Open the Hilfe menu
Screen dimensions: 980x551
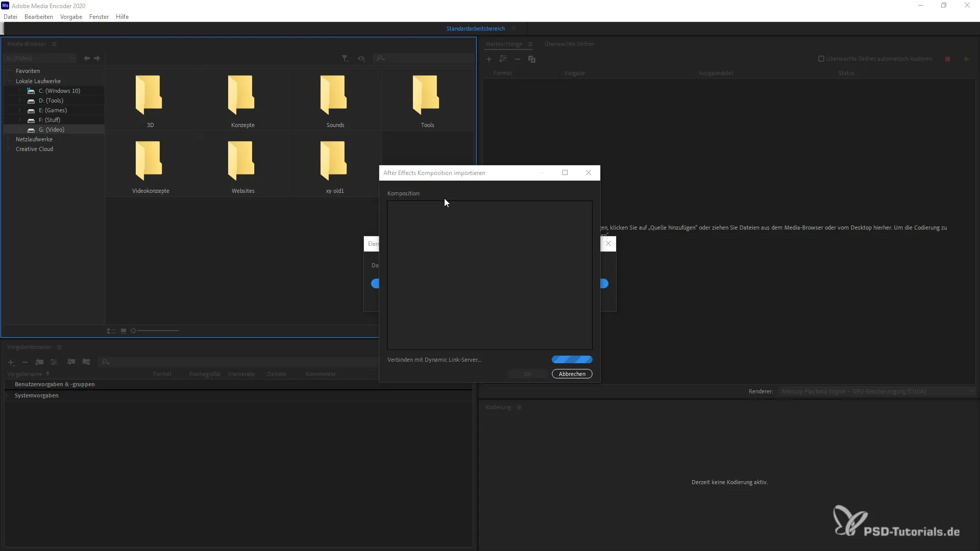[x=122, y=17]
